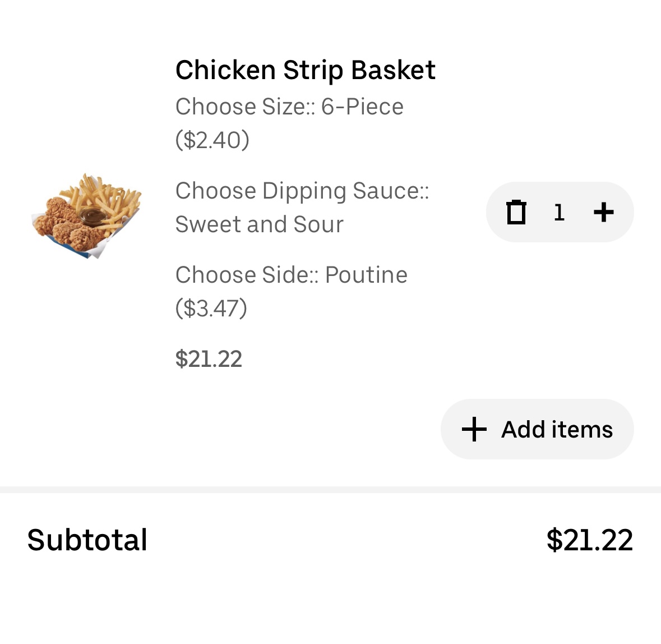Click the Sweet and Sour sauce selection
Viewport: 661px width, 644px height.
[x=259, y=224]
